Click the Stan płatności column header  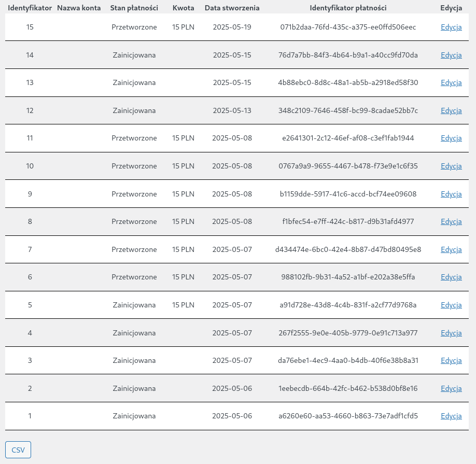point(134,8)
